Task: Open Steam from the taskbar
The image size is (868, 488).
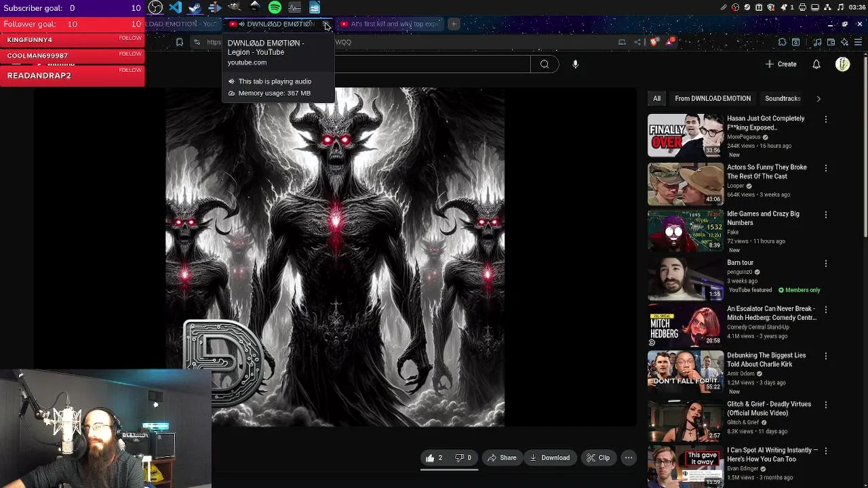Action: [x=195, y=7]
